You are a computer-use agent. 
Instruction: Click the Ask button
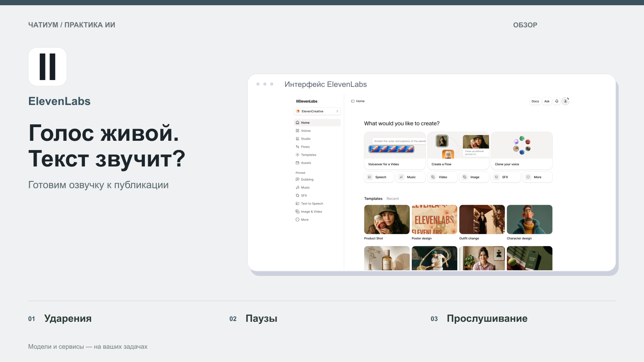coord(547,101)
